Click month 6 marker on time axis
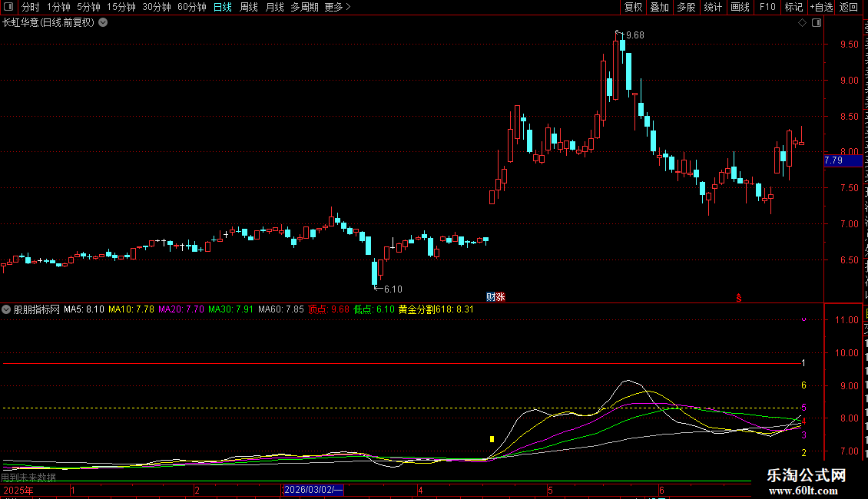The height and width of the screenshot is (499, 868). 661,490
